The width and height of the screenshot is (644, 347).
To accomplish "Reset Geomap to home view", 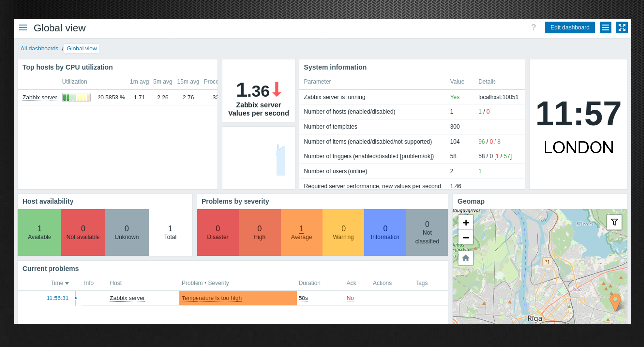I will 465,258.
